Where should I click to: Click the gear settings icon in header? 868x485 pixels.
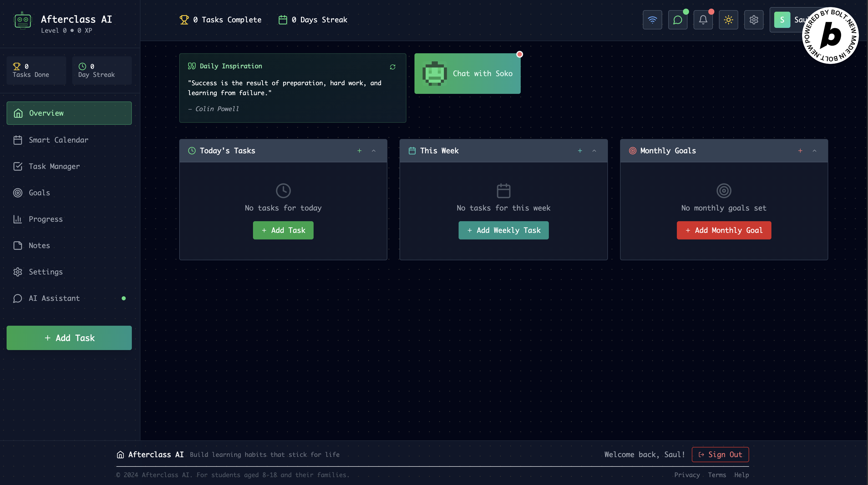754,20
